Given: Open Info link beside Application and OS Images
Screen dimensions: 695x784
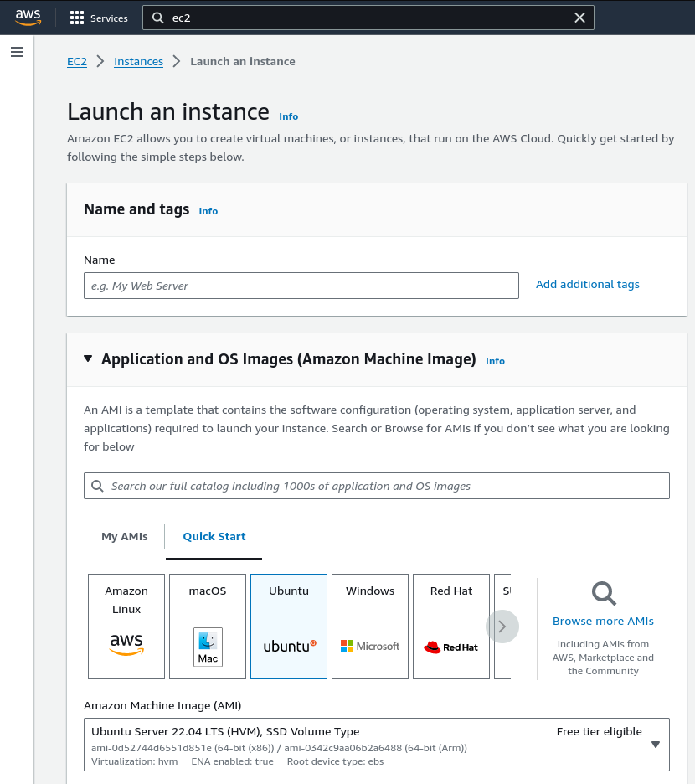Looking at the screenshot, I should (x=495, y=361).
